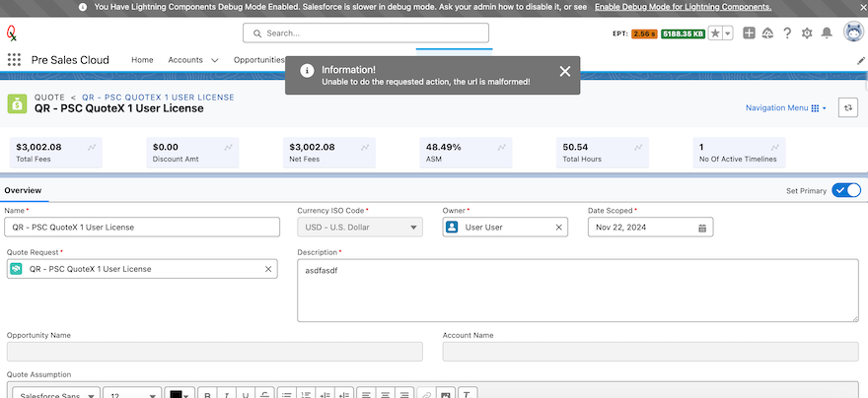The width and height of the screenshot is (868, 398).
Task: Open chart icon on Total Fees card
Action: 92,148
